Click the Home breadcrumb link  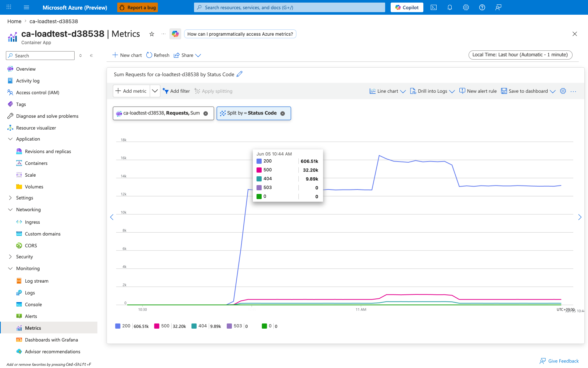coord(14,21)
